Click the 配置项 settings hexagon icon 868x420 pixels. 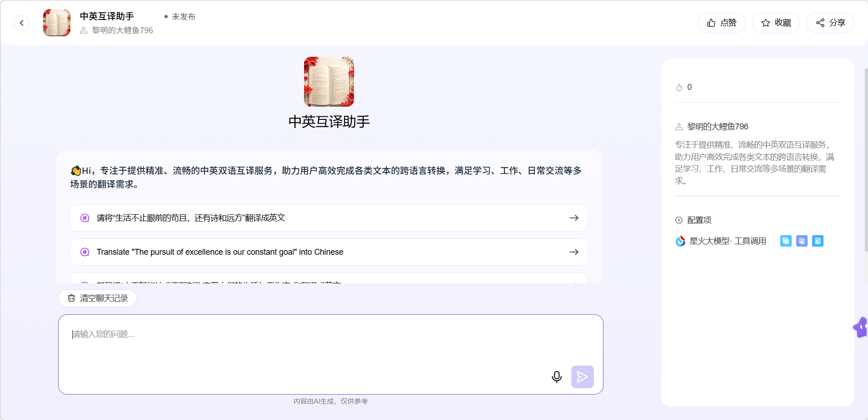pyautogui.click(x=679, y=220)
